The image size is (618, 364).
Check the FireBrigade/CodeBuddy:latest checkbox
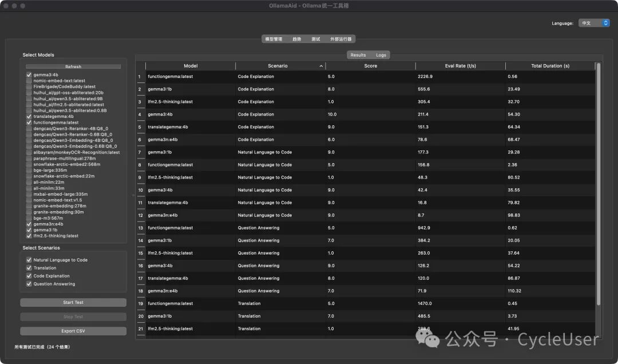29,86
